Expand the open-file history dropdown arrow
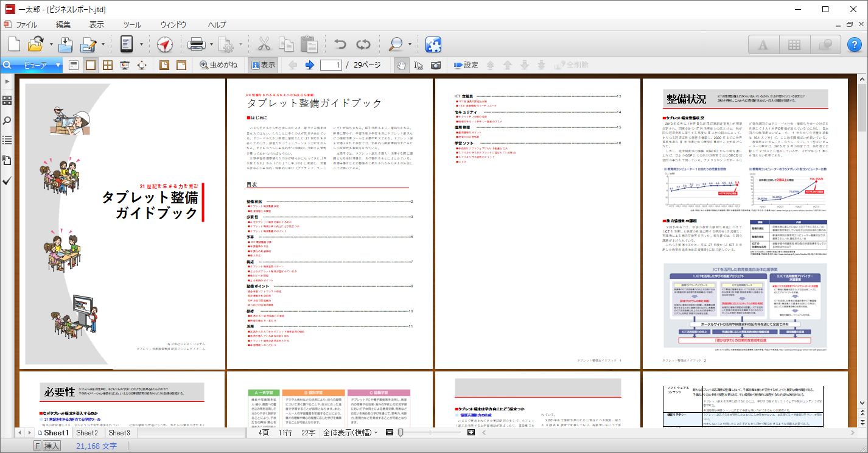The image size is (868, 453). [51, 44]
